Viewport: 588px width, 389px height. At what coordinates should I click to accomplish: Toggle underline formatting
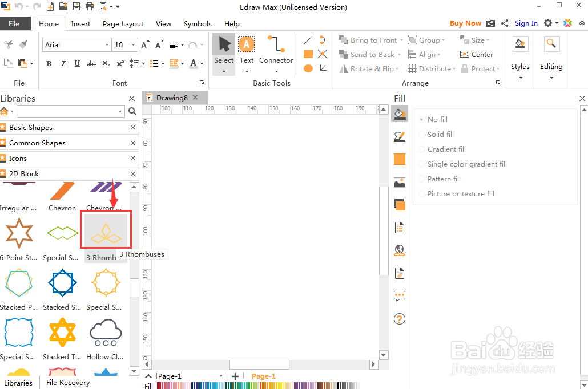coord(77,64)
